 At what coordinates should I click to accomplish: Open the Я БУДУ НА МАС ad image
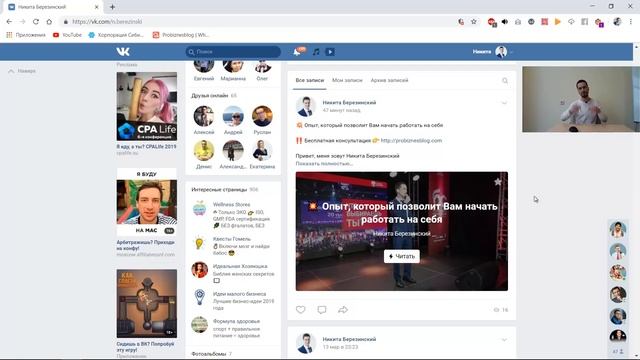(x=147, y=202)
